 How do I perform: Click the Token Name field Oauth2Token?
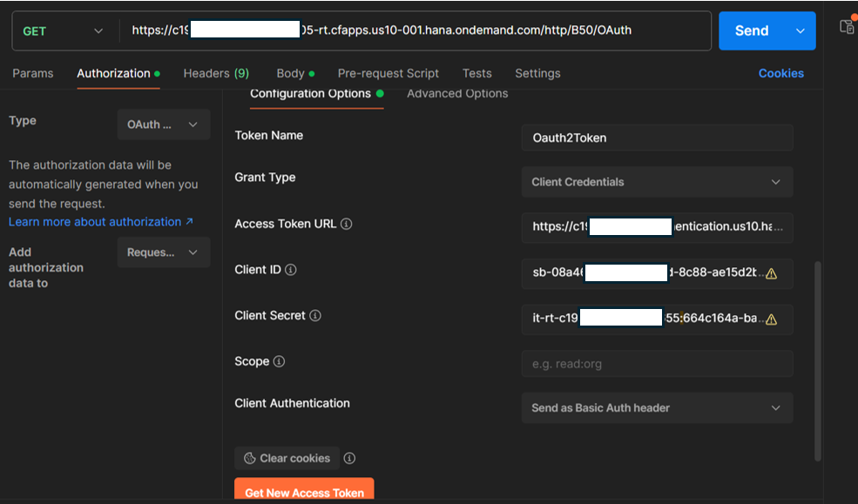point(657,138)
